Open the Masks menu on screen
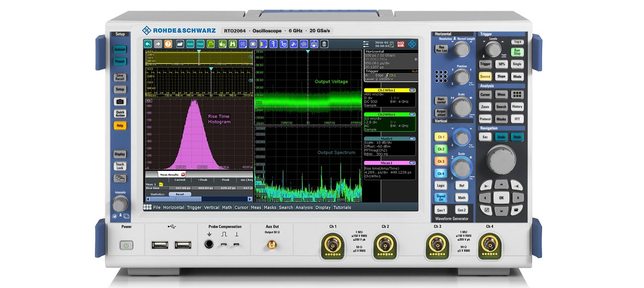The height and width of the screenshot is (288, 644). click(x=270, y=207)
